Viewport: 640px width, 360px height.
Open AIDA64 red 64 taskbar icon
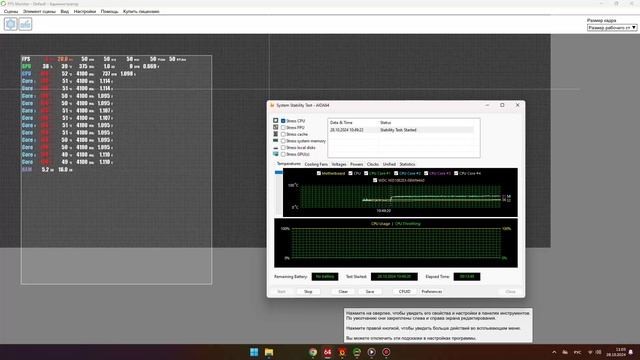tap(327, 352)
